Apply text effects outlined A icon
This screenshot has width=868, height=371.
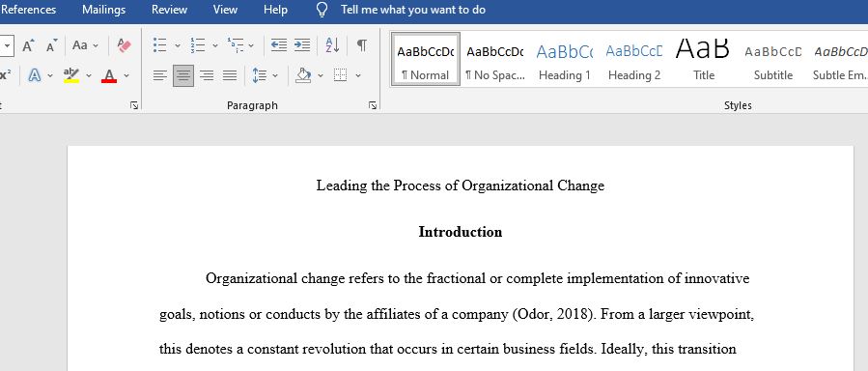coord(35,75)
